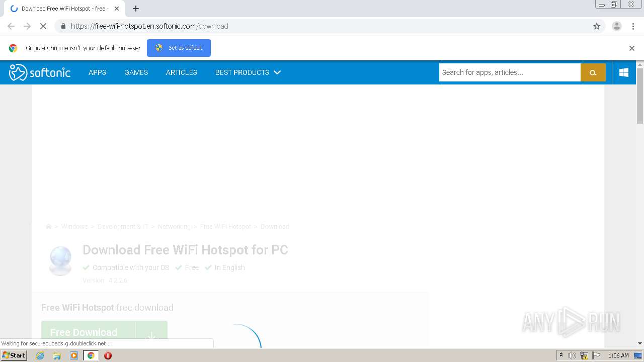Open the APPS menu

tap(97, 72)
